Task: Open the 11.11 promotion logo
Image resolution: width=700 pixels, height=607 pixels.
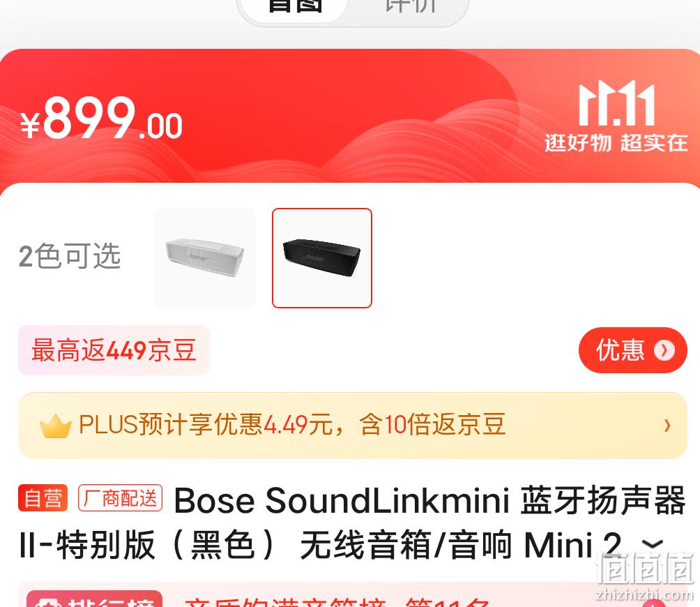Action: [x=616, y=103]
